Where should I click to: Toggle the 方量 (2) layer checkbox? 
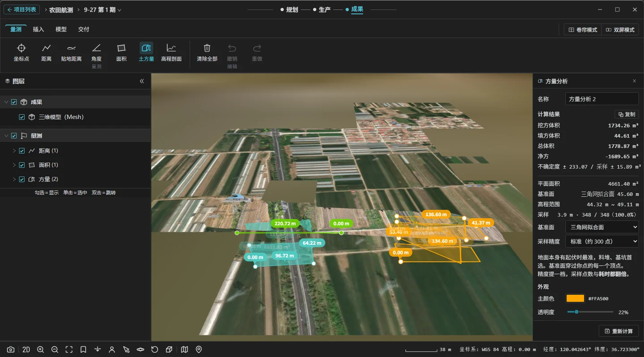[x=22, y=180]
